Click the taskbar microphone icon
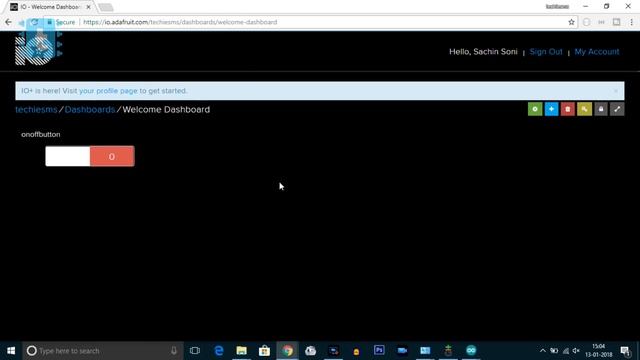Screen dimensions: 640x360 (174, 351)
